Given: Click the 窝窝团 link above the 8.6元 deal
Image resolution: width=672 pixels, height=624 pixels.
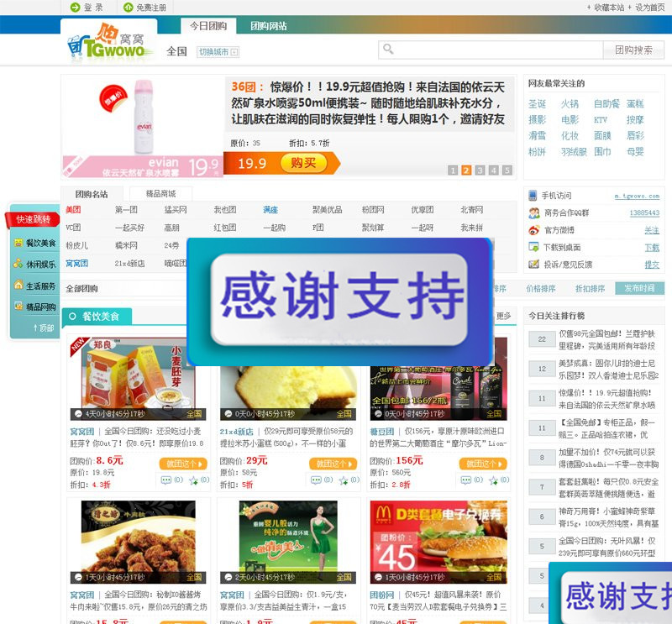Looking at the screenshot, I should tap(81, 432).
